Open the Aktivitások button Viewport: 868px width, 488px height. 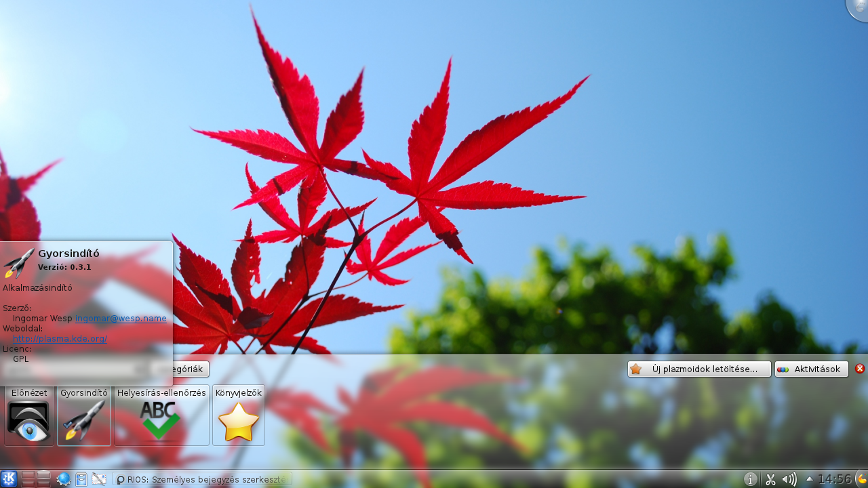812,369
